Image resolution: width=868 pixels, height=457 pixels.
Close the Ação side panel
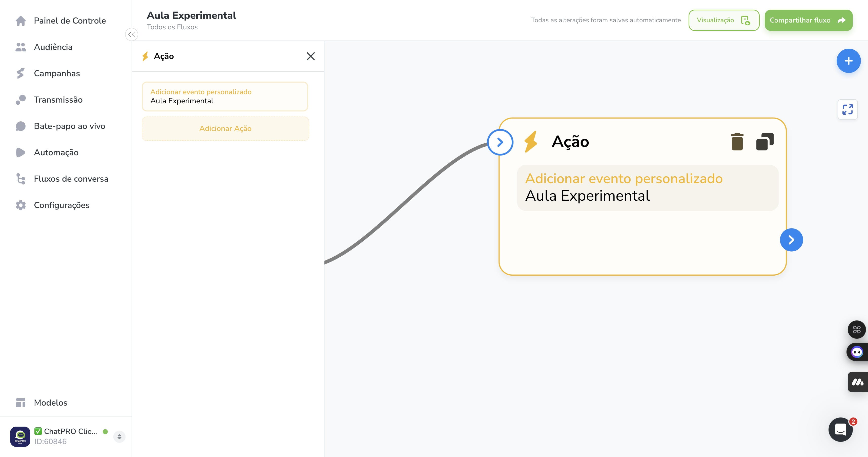311,56
